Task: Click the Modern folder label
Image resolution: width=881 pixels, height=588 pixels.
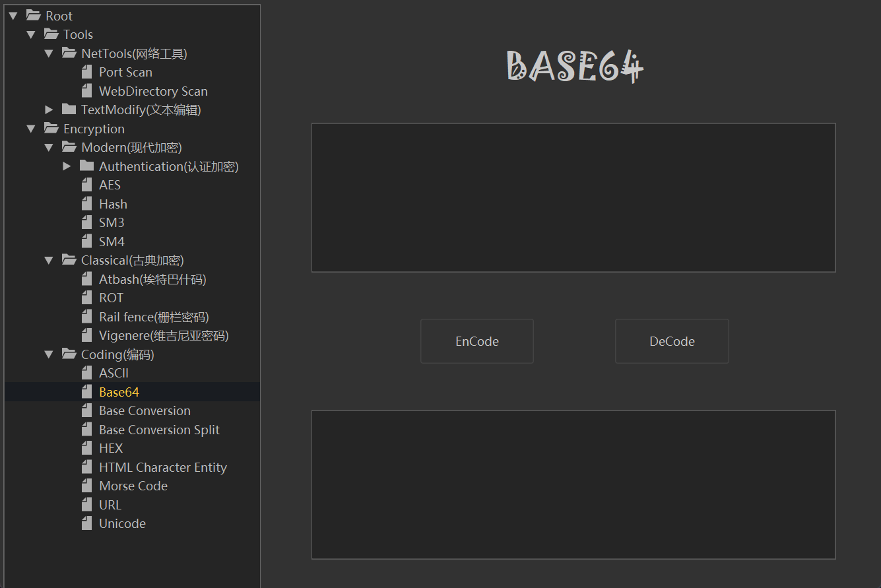Action: point(131,147)
